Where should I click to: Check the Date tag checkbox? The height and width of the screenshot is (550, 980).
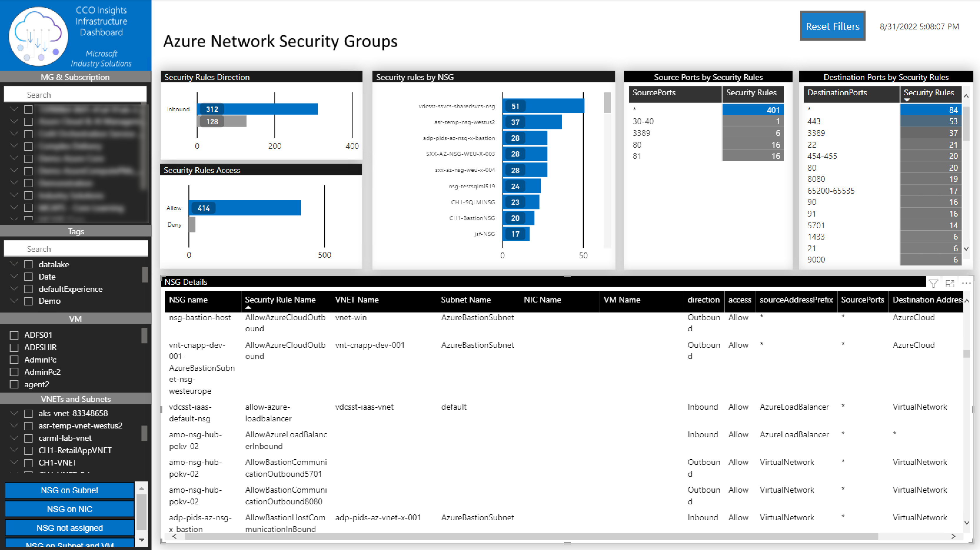click(x=28, y=277)
